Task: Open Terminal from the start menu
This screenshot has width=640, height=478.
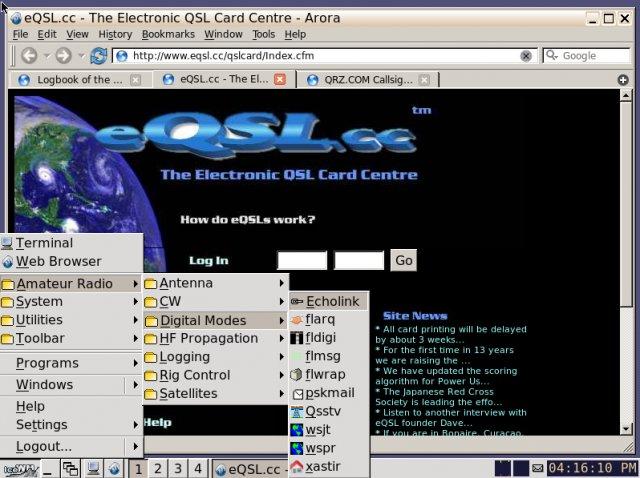Action: point(43,243)
